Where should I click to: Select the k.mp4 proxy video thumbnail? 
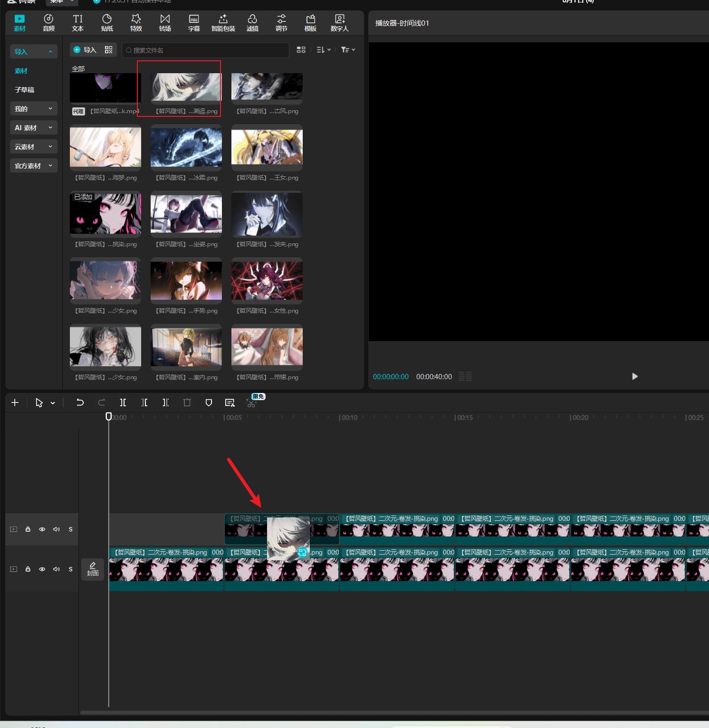pos(105,88)
